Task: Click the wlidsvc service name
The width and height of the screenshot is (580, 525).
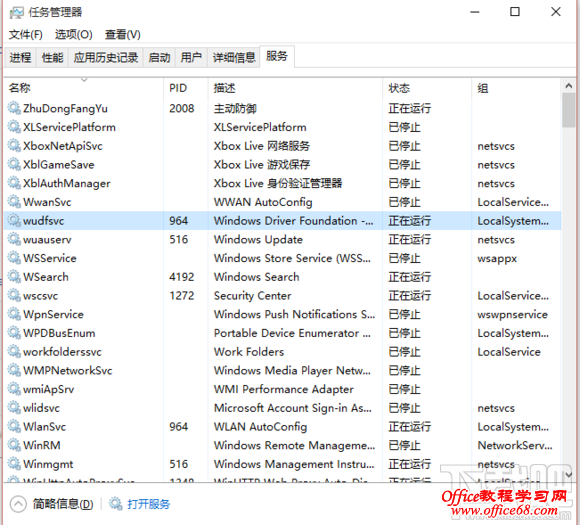Action: point(41,408)
